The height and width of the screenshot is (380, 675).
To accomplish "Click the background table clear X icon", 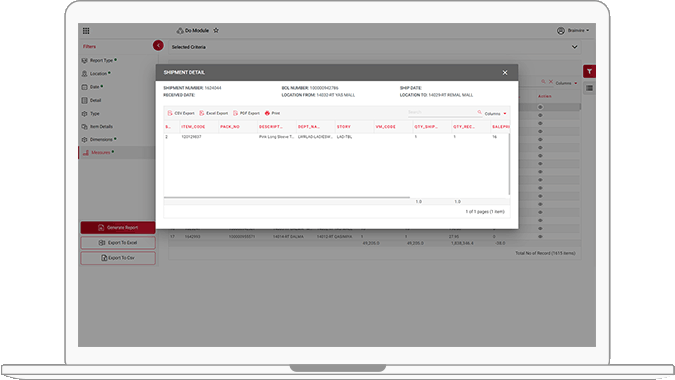I will [x=551, y=82].
